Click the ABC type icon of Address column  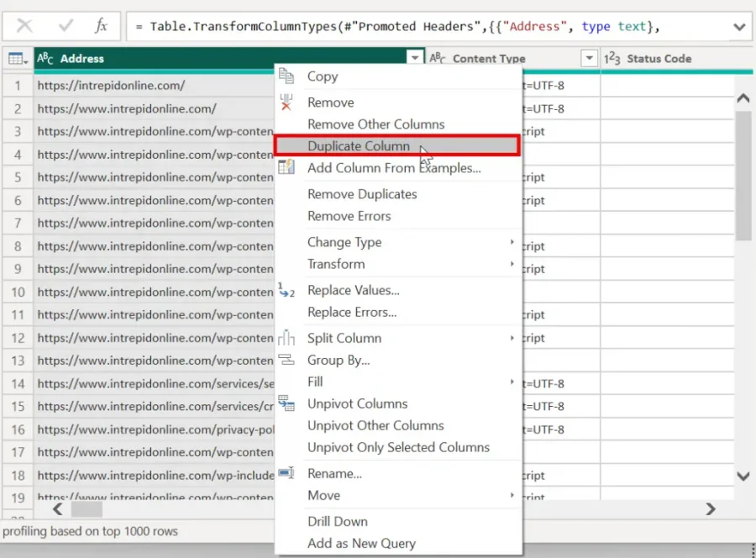[x=45, y=58]
